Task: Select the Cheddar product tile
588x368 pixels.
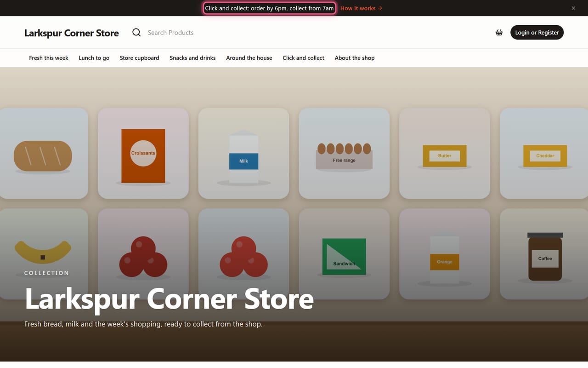Action: pos(545,153)
